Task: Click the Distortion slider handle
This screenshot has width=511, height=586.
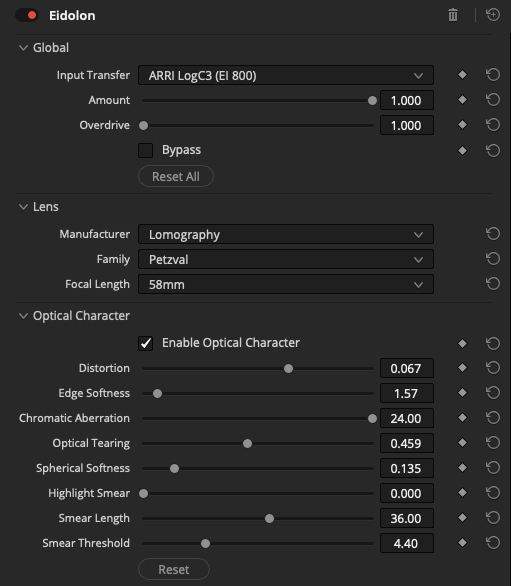Action: (288, 368)
